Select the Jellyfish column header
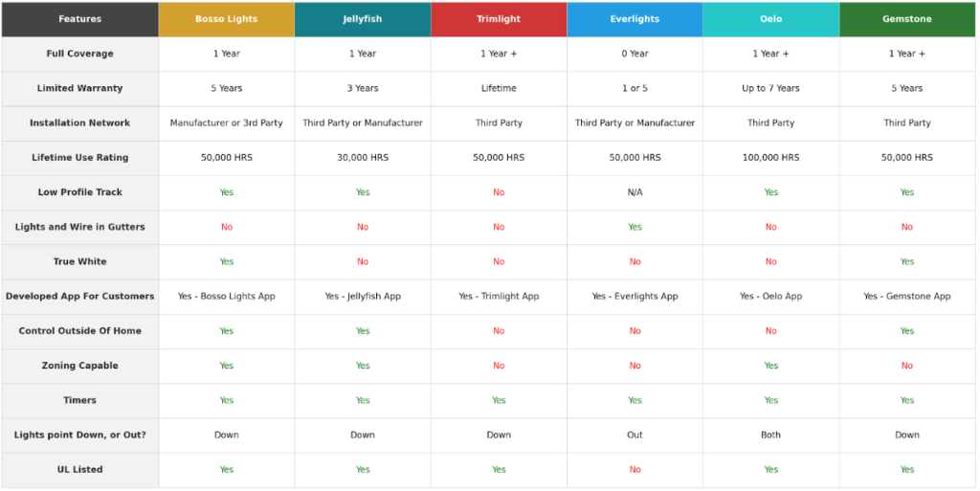Image resolution: width=980 pixels, height=491 pixels. (363, 19)
